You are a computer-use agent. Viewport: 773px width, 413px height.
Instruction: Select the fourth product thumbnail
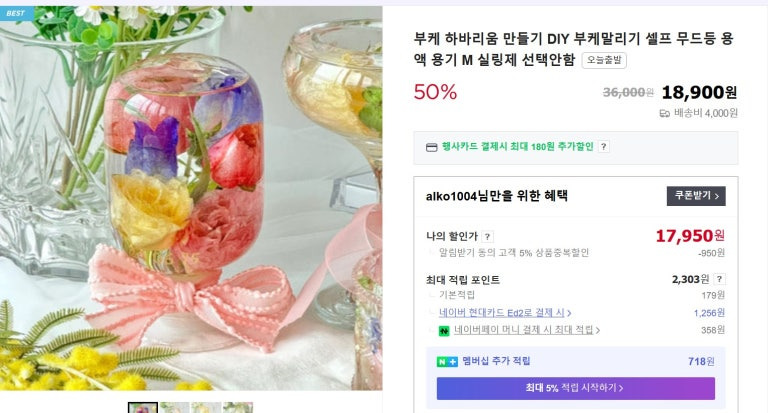pos(238,408)
